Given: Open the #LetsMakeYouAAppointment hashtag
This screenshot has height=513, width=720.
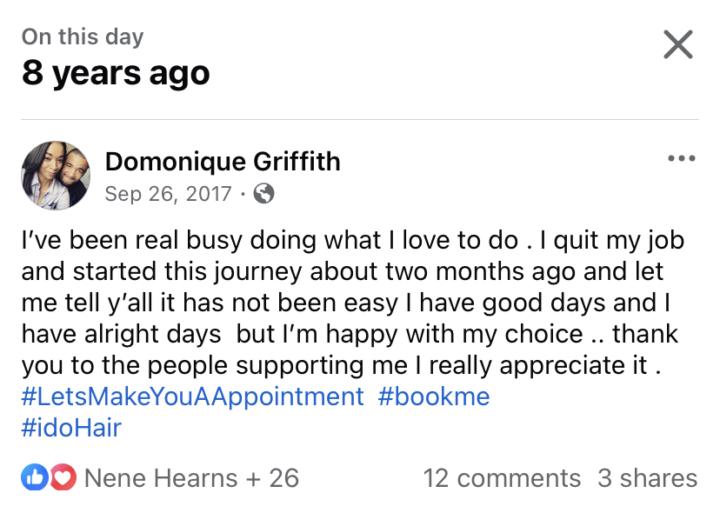Looking at the screenshot, I should (192, 396).
